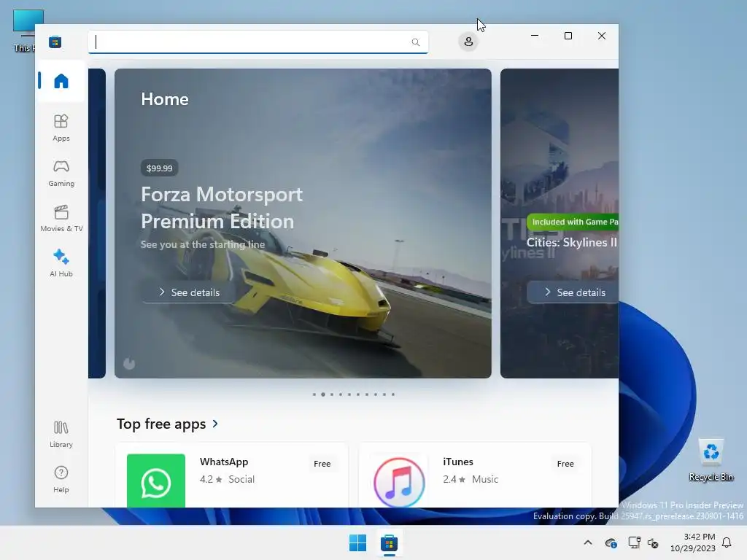Open the Library page

(61, 434)
